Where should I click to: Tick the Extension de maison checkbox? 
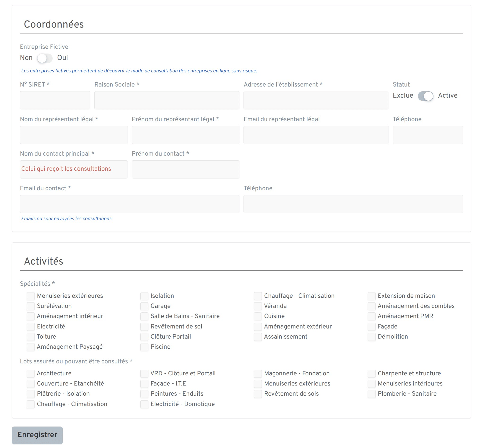click(x=371, y=296)
